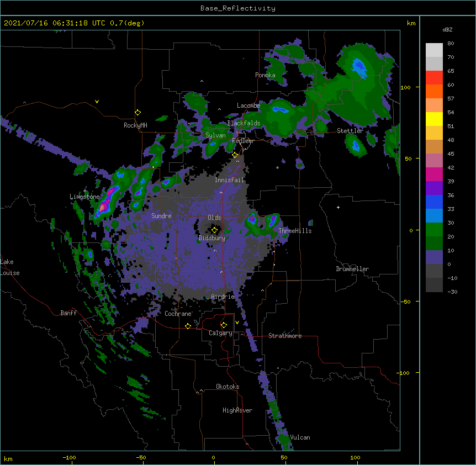Select the Blackfalds label

(244, 123)
